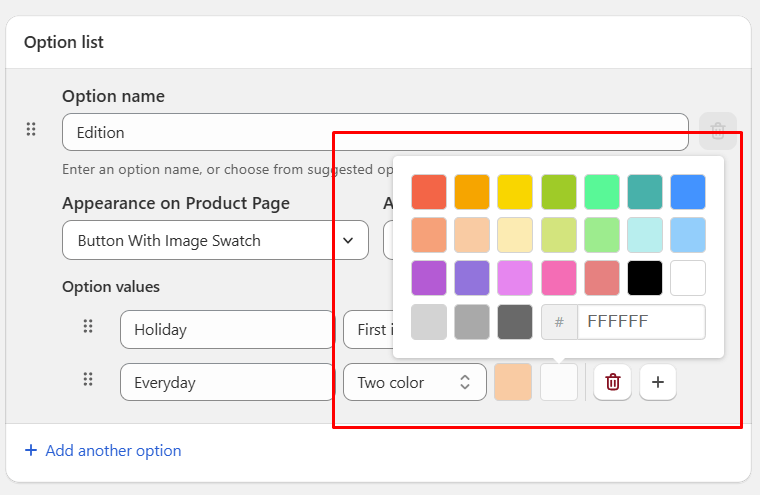Click the Edition option name field
This screenshot has width=760, height=495.
(375, 132)
